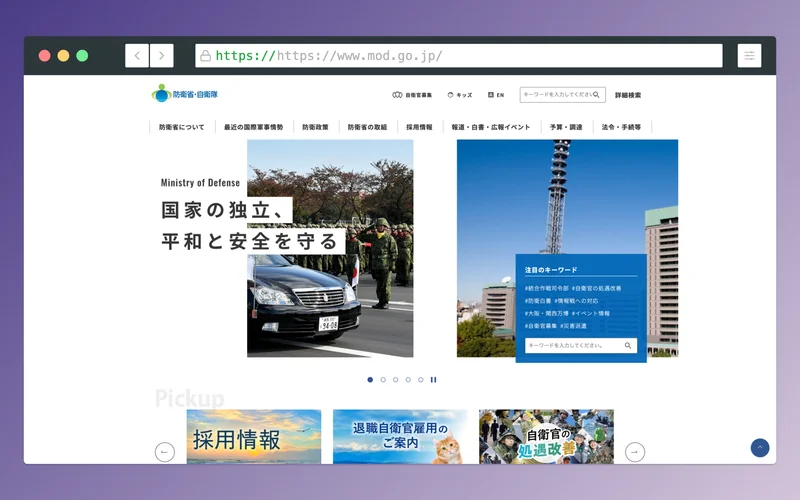Click the #イベント情報 keyword tag

pos(591,313)
